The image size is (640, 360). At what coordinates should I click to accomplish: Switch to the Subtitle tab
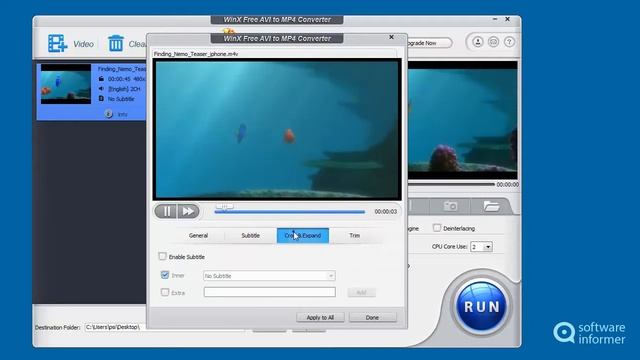250,236
